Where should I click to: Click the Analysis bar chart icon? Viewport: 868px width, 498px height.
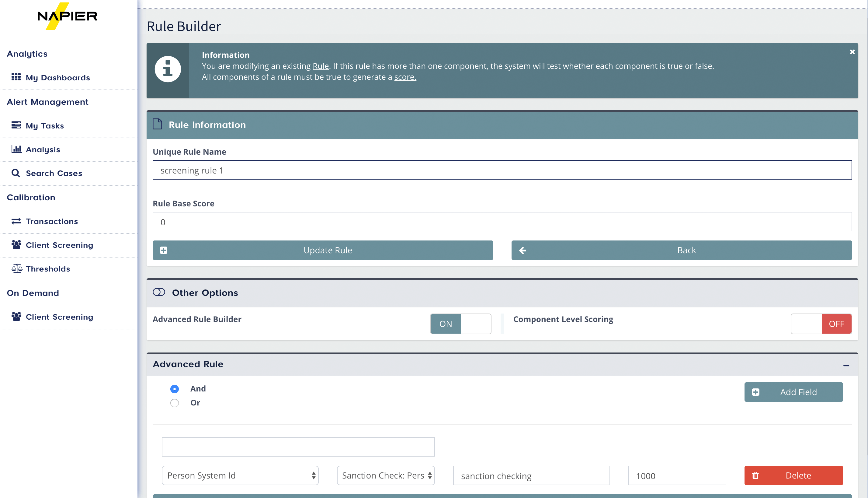point(16,149)
